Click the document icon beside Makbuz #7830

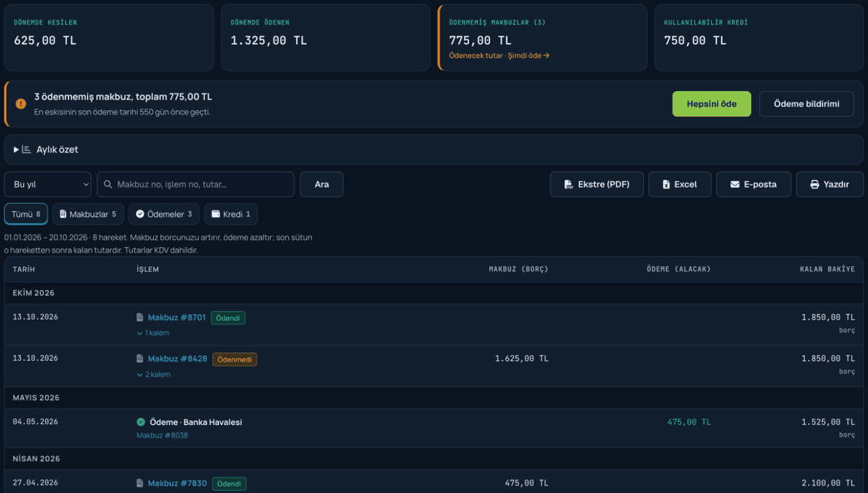(x=140, y=483)
